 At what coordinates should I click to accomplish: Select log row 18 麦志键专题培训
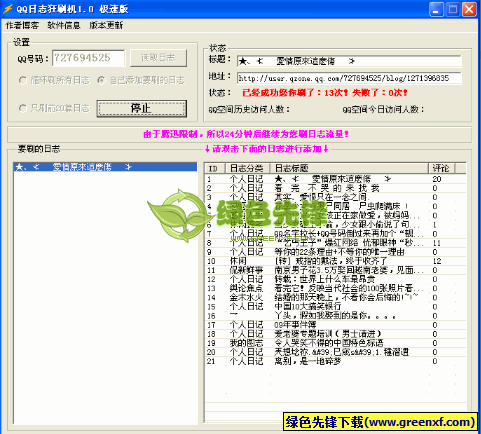(335, 334)
